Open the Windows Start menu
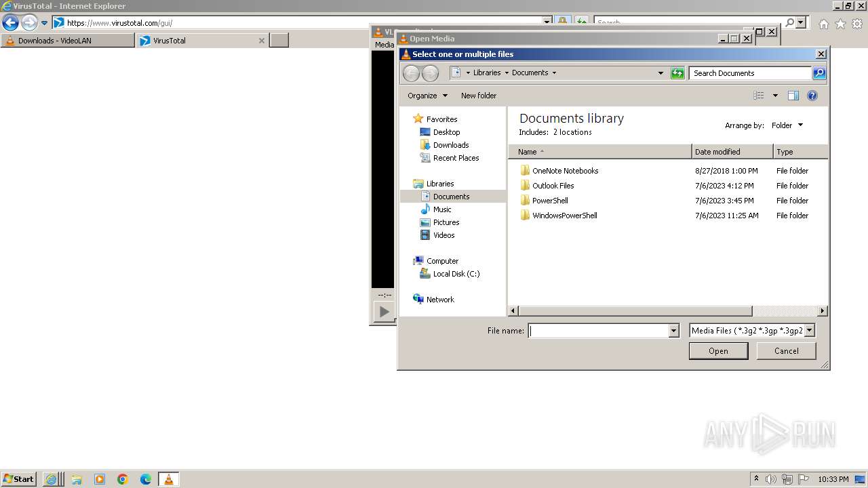The width and height of the screenshot is (868, 488). [x=18, y=479]
